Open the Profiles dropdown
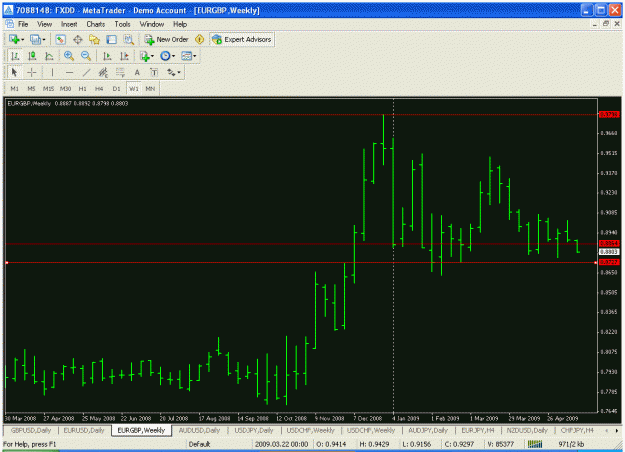This screenshot has height=452, width=625. click(x=38, y=39)
